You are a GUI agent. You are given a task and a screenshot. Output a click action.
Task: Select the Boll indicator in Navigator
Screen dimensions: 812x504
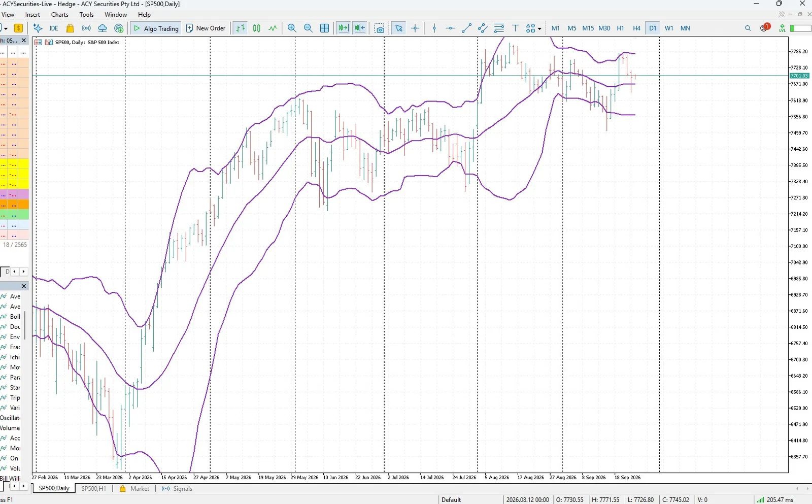(x=11, y=317)
